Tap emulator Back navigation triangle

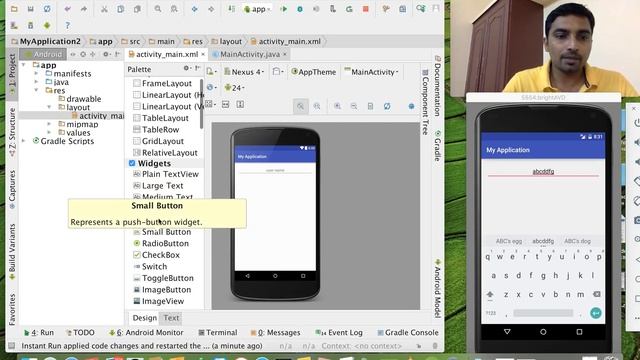pos(507,332)
